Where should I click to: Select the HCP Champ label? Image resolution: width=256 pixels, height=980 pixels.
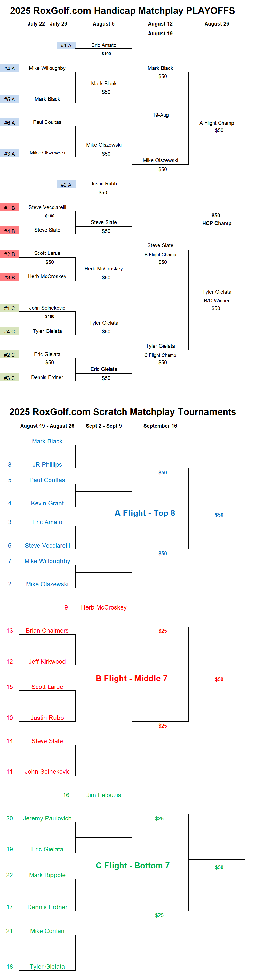217,223
